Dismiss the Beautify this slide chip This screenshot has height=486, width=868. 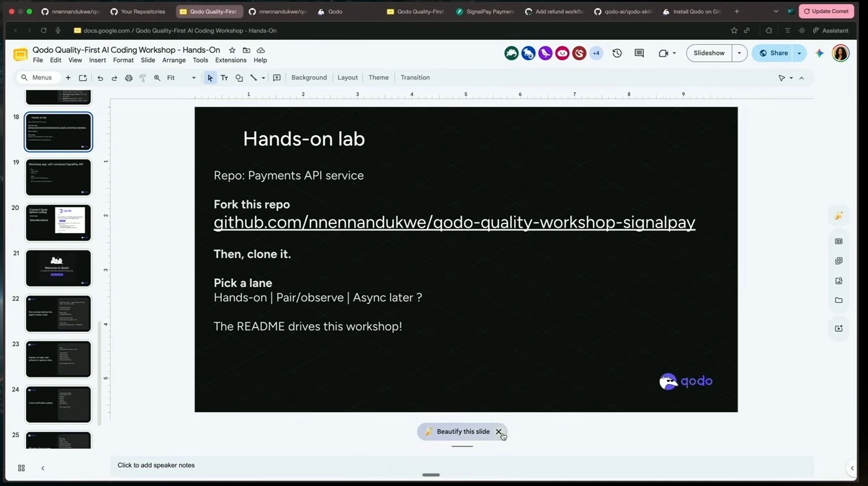(x=498, y=432)
